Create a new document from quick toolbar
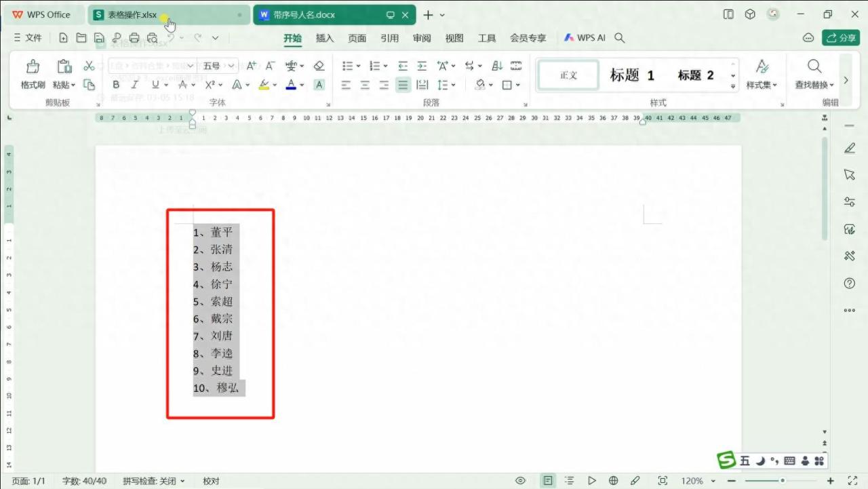This screenshot has width=868, height=489. click(x=63, y=38)
